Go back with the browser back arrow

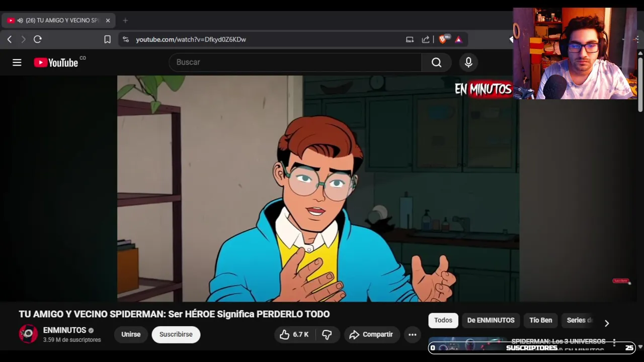[x=10, y=39]
